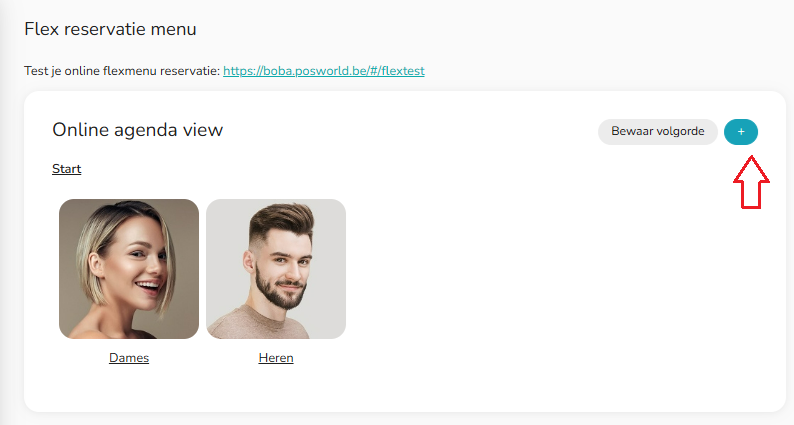The width and height of the screenshot is (794, 425).
Task: Open the Heren text label link
Action: pyautogui.click(x=276, y=358)
